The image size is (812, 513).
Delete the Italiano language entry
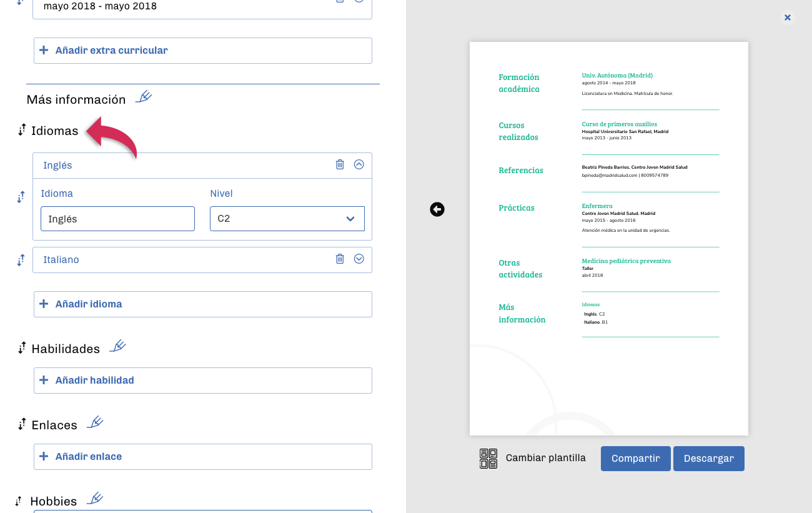pyautogui.click(x=340, y=259)
